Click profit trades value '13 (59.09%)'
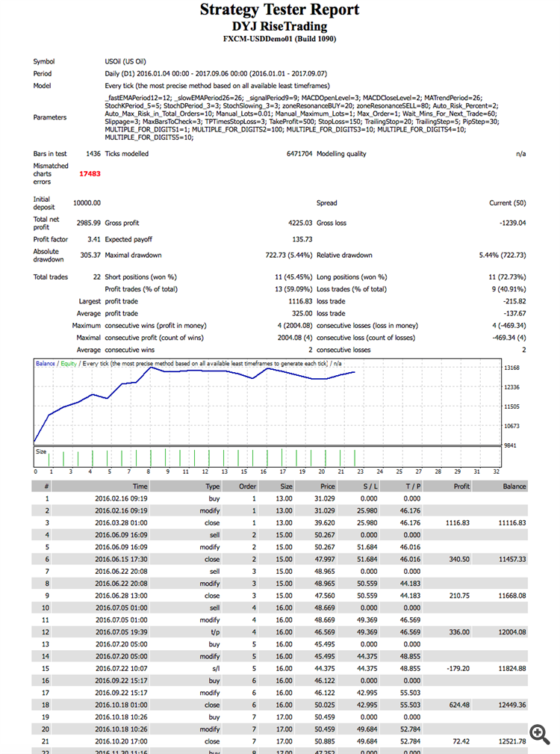The height and width of the screenshot is (754, 560). coord(293,289)
